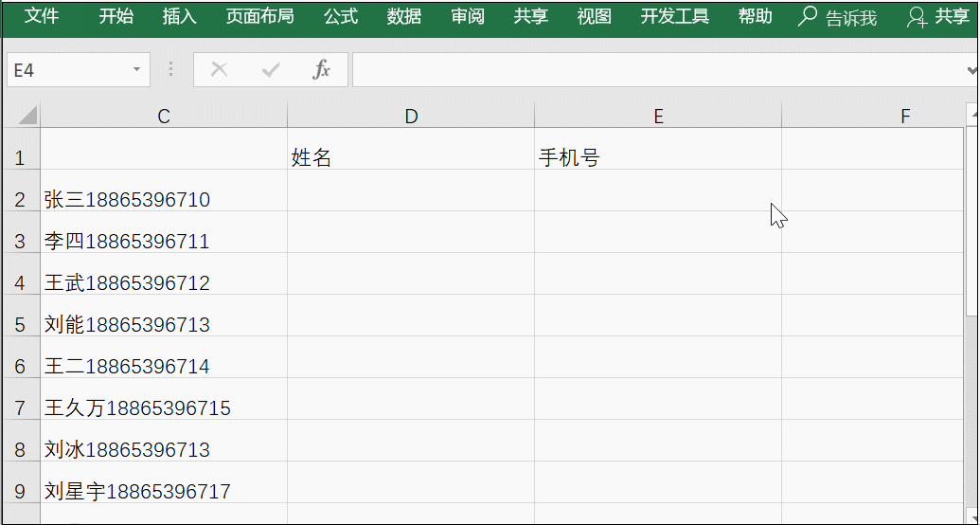This screenshot has height=525, width=980.
Task: Select column D header
Action: (x=411, y=116)
